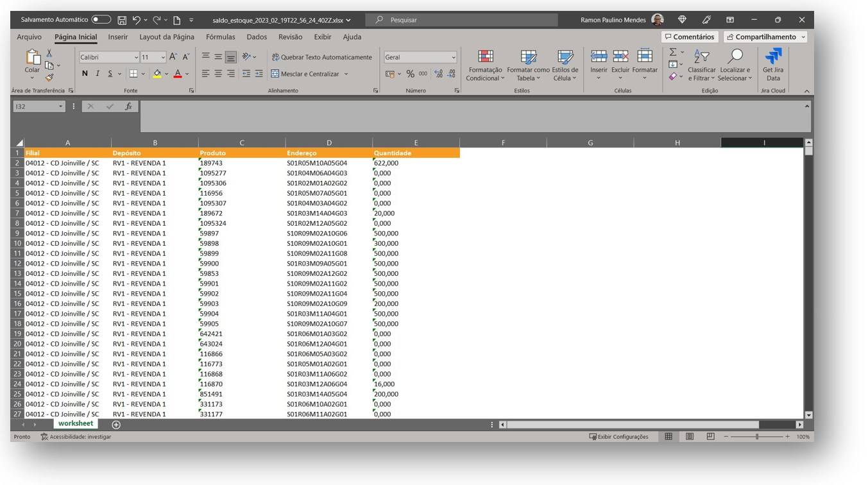Click the Comentários button
The height and width of the screenshot is (485, 868).
point(689,37)
